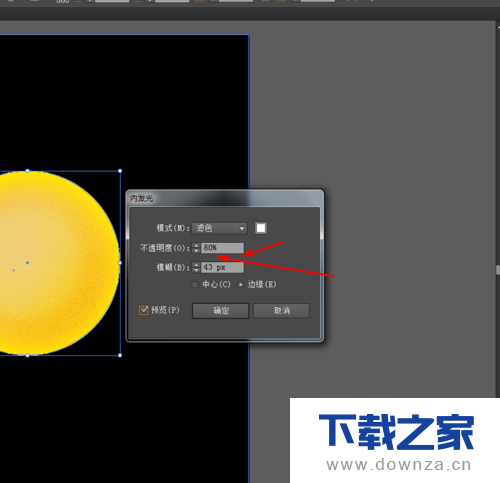Click the 取消 cancel button
This screenshot has height=483, width=500.
(281, 311)
